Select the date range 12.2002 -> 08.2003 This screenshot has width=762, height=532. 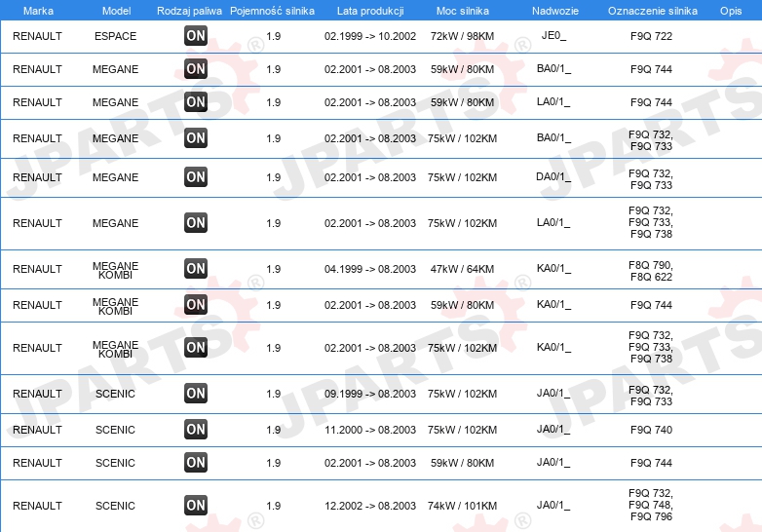pyautogui.click(x=370, y=506)
